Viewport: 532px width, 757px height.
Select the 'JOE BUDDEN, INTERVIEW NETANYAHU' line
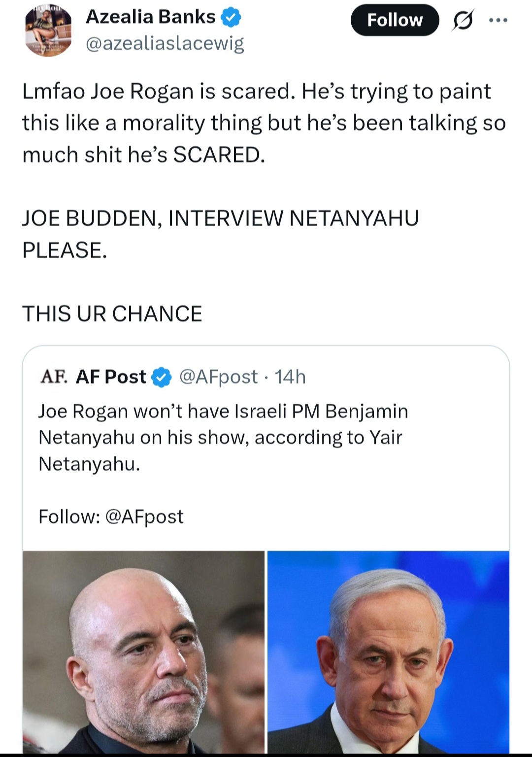[x=221, y=218]
